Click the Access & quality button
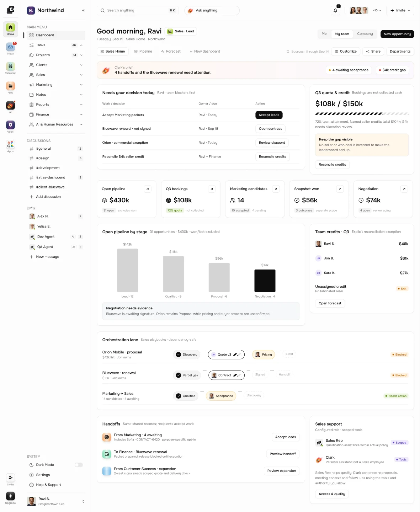Viewport: 420px width, 512px height. (332, 494)
